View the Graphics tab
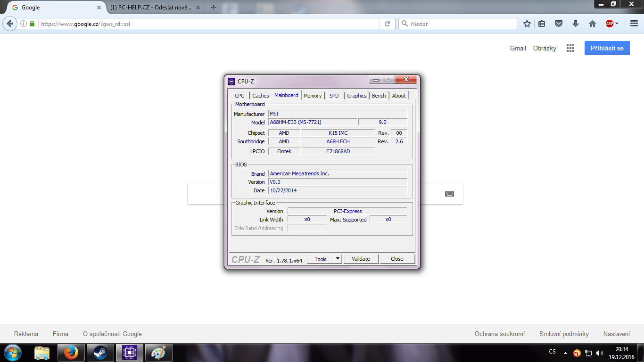 pyautogui.click(x=357, y=96)
